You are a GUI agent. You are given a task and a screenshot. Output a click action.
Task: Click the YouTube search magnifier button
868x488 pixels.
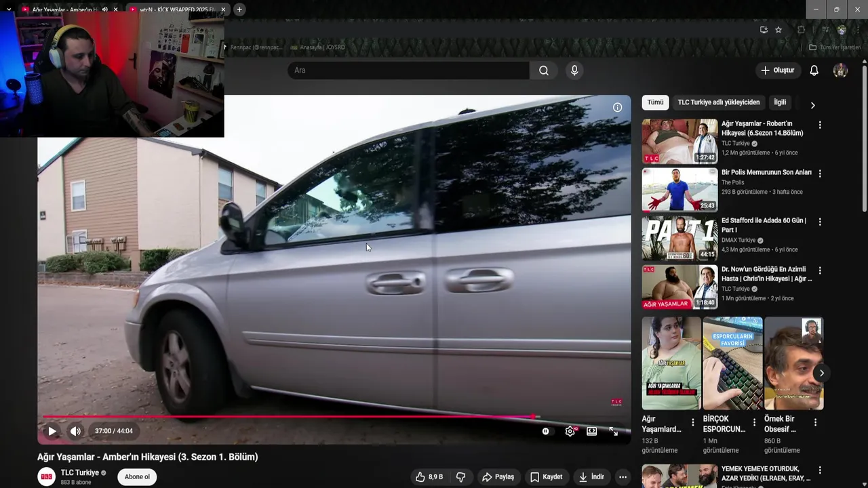point(544,70)
